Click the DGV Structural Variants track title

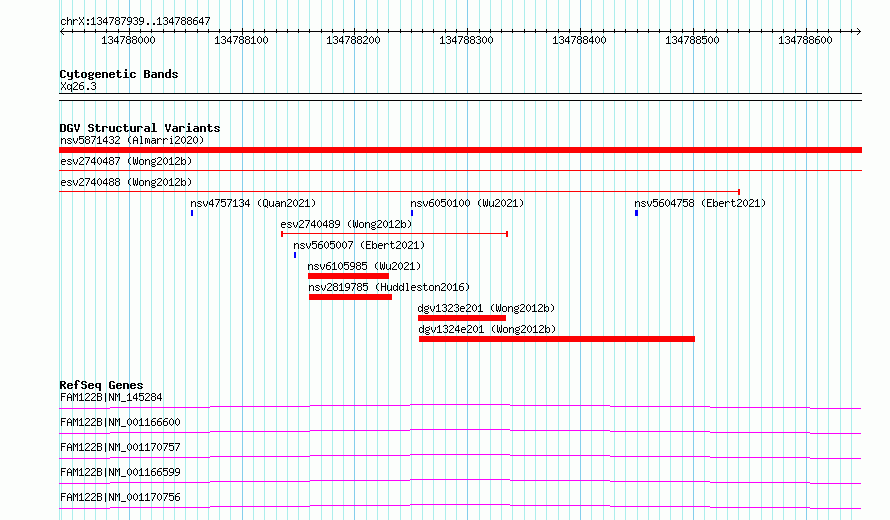click(140, 128)
